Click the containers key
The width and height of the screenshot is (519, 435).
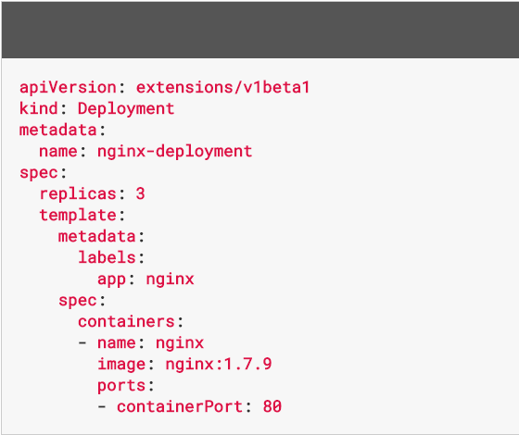(x=126, y=322)
